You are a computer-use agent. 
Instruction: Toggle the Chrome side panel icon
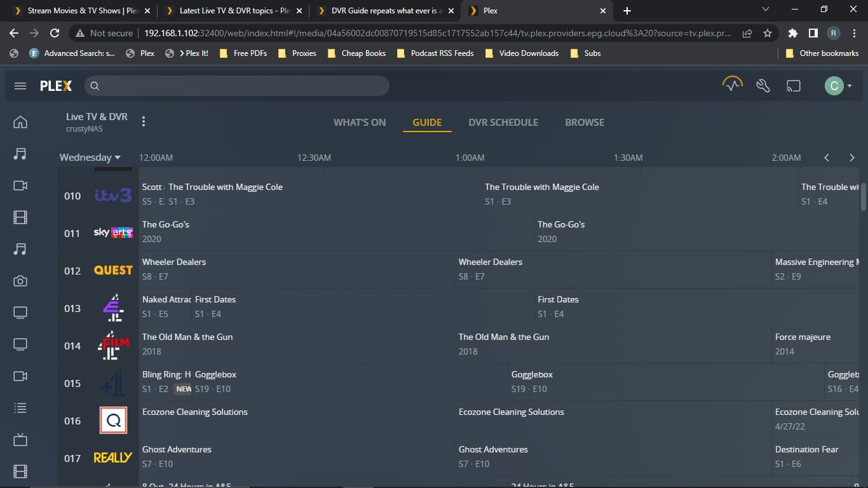point(813,33)
